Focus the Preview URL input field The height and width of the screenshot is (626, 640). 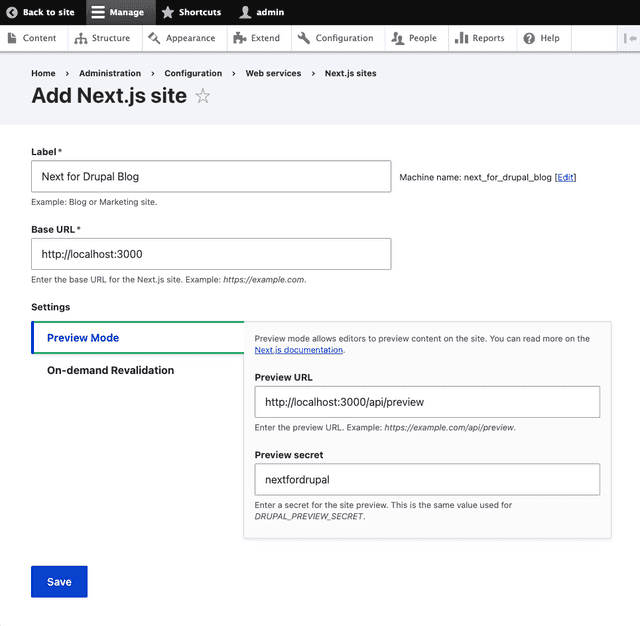(427, 402)
